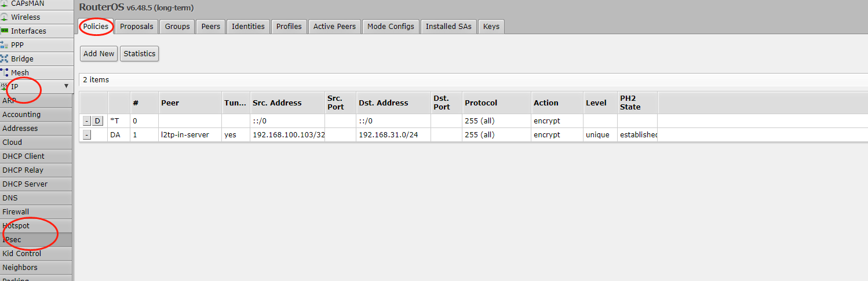The image size is (868, 281).
Task: Switch to the Proposals tab
Action: click(136, 27)
